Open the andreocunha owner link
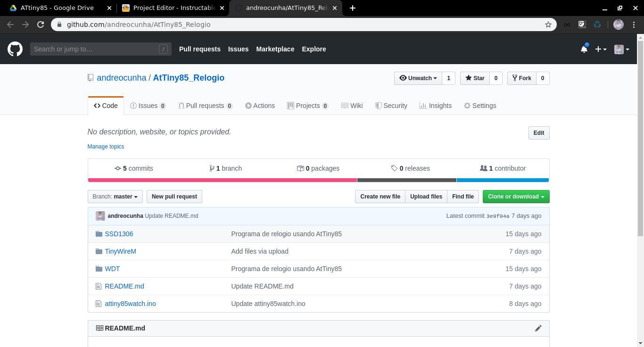Viewport: 644px width, 347px height. (x=122, y=78)
